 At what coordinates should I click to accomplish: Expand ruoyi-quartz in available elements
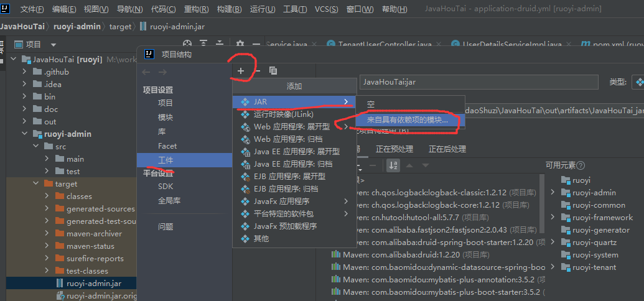(553, 243)
